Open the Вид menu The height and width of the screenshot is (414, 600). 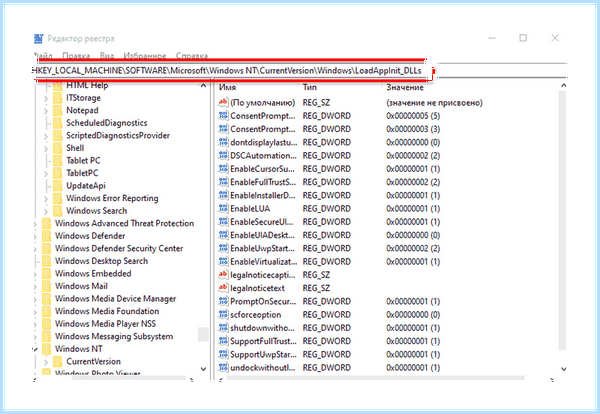click(x=107, y=56)
